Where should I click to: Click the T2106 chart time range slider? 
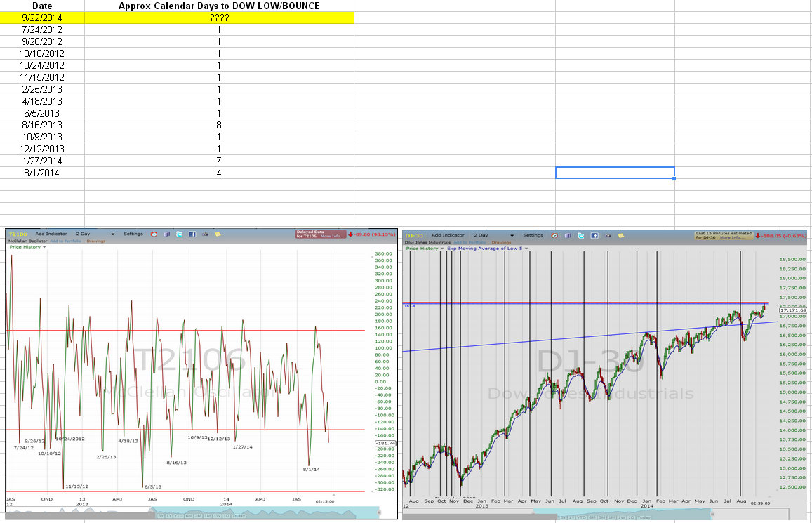(266, 512)
